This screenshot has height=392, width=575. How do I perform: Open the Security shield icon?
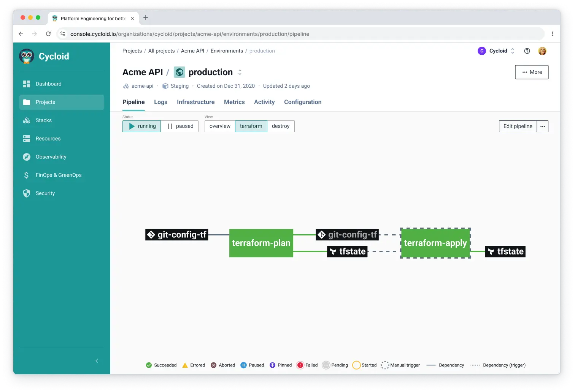(x=27, y=193)
